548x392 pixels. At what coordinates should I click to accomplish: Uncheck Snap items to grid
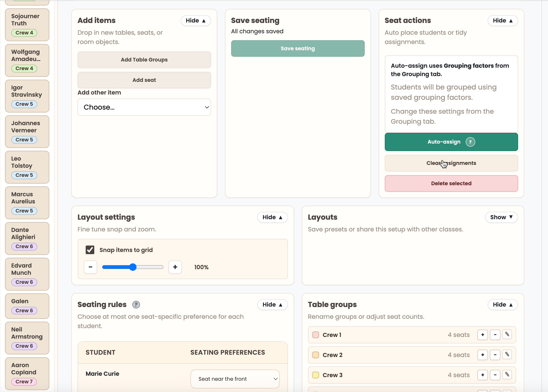(90, 250)
